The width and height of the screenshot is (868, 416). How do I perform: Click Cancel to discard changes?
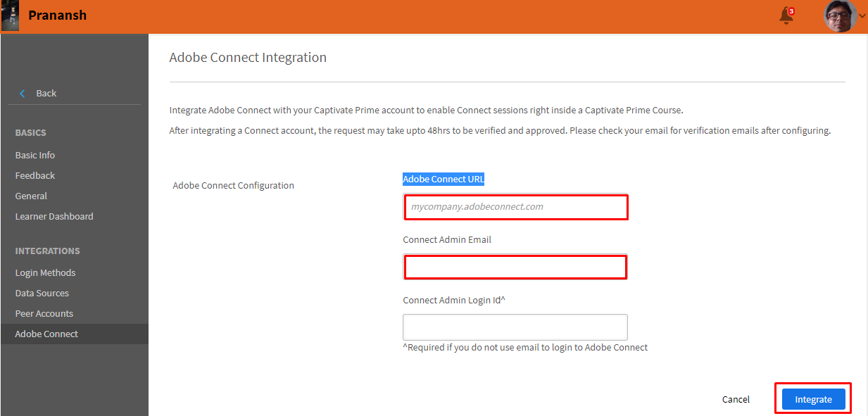coord(736,399)
